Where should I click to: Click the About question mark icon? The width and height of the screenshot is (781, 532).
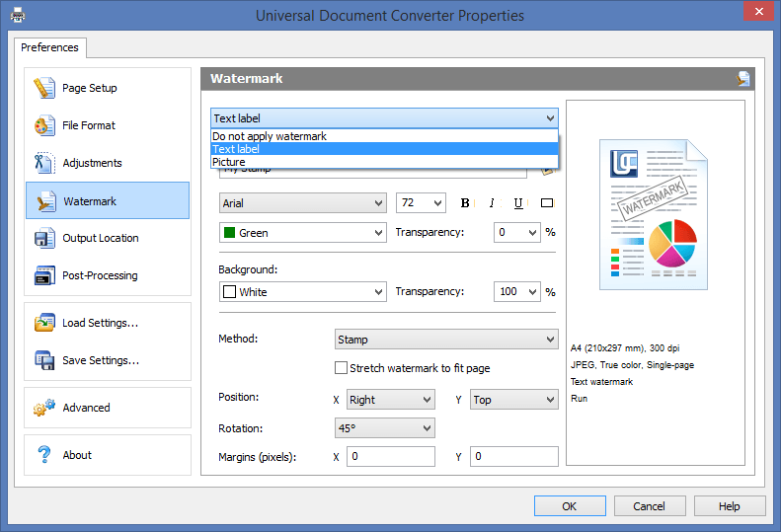(x=44, y=455)
